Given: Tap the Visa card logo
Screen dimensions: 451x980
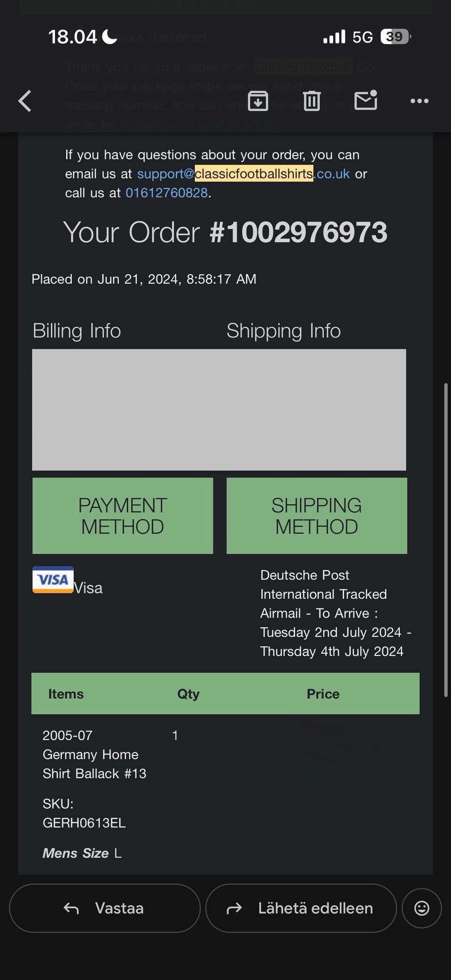Looking at the screenshot, I should 53,580.
